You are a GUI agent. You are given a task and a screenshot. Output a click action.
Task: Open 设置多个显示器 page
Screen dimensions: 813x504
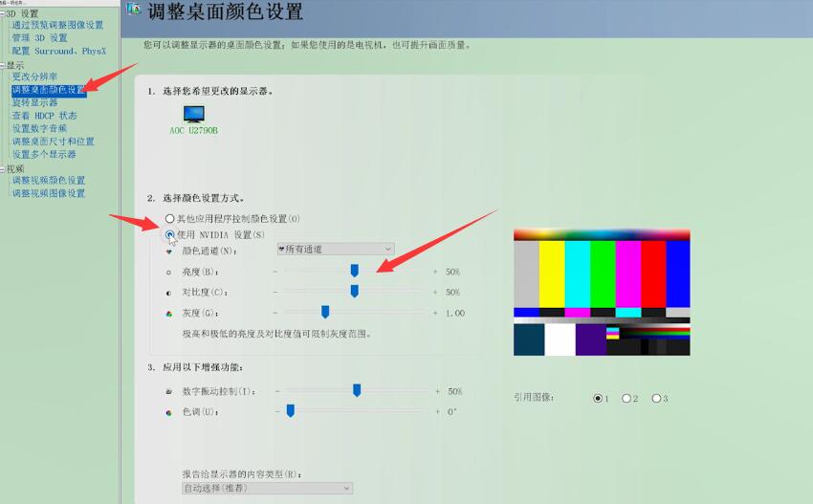pos(44,155)
